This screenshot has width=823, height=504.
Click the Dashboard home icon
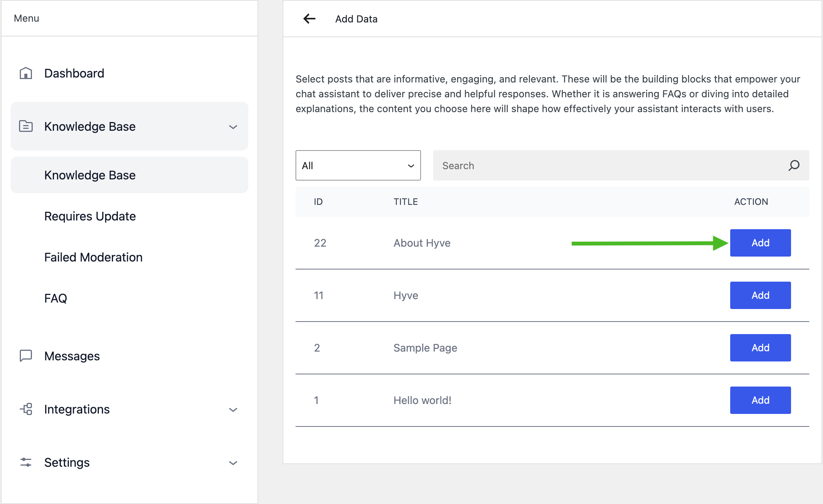(26, 73)
